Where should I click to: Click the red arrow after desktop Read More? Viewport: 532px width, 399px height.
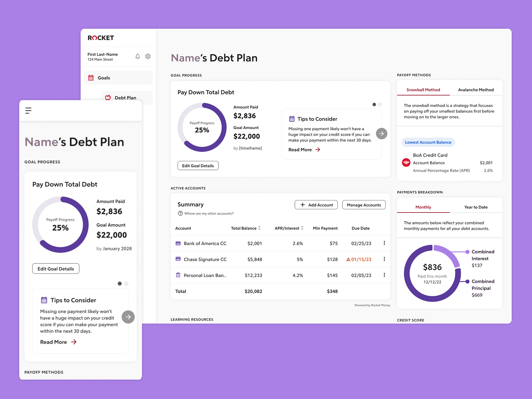[318, 150]
